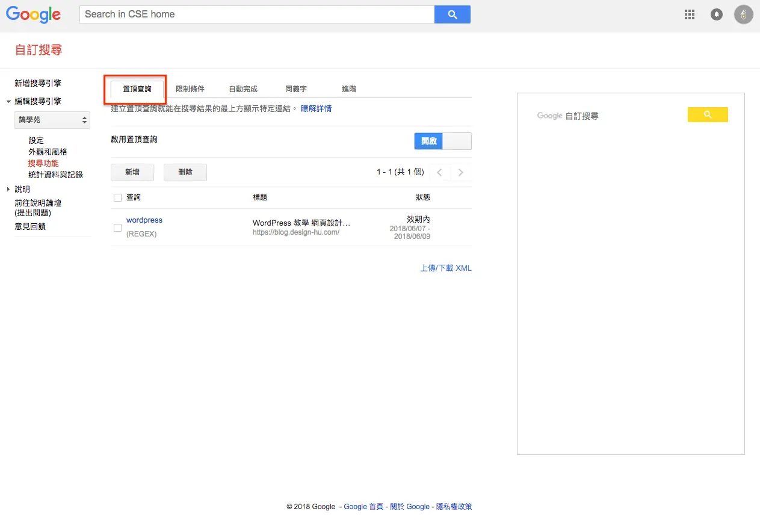
Task: Open the 鵠學苑 search engine dropdown
Action: coord(52,120)
